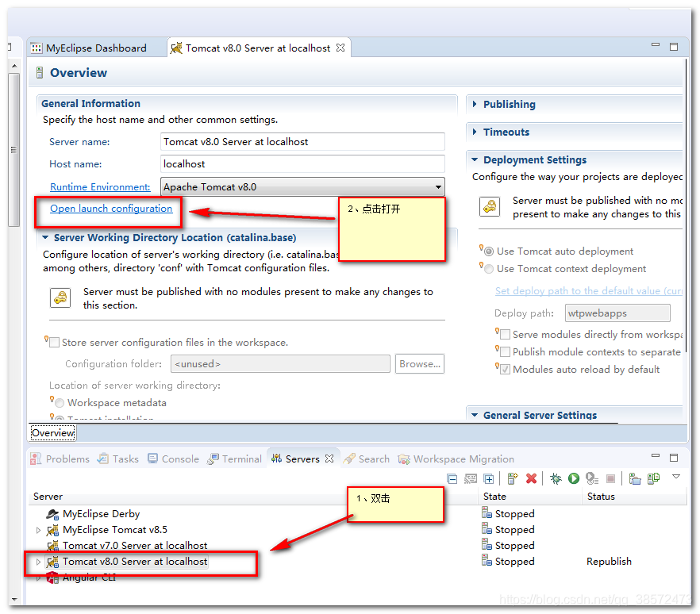Screen dimensions: 700x614
Task: Click the Overview server icon in header
Action: coord(40,73)
